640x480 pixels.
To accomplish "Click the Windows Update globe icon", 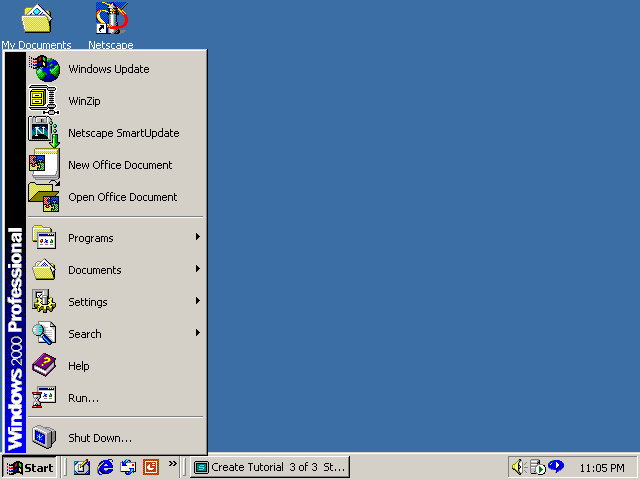I will pyautogui.click(x=44, y=69).
